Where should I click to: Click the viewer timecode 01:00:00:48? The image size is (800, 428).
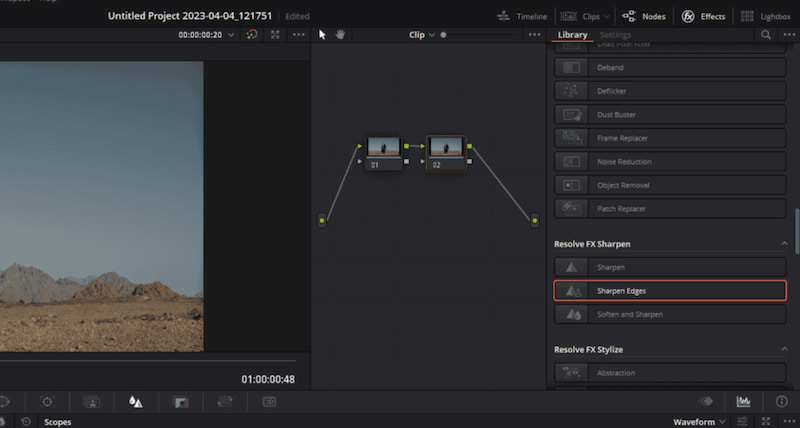[x=268, y=380]
